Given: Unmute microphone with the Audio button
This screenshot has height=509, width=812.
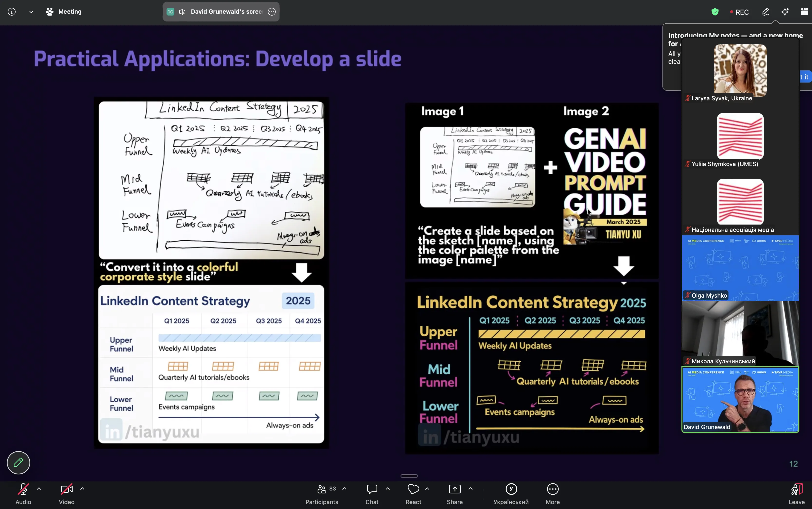Looking at the screenshot, I should click(x=23, y=494).
